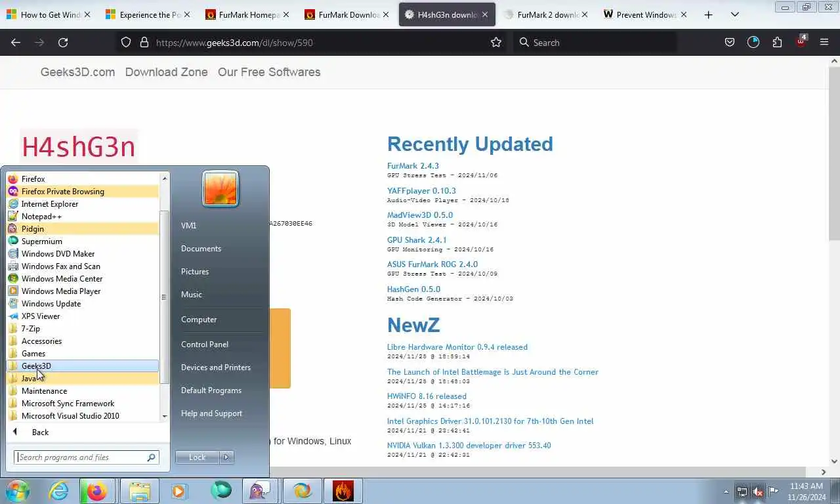Screen dimensions: 840x504
Task: Launch Windows Media Center entry
Action: point(82,279)
